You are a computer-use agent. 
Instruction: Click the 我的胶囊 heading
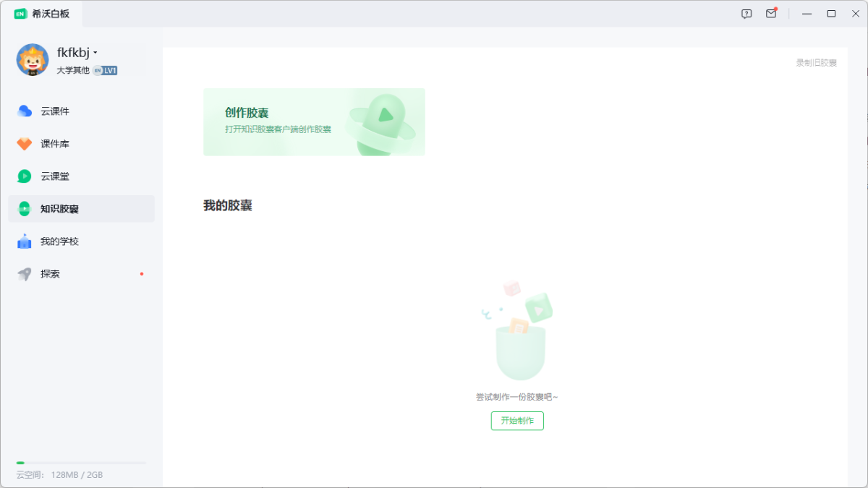click(x=227, y=205)
